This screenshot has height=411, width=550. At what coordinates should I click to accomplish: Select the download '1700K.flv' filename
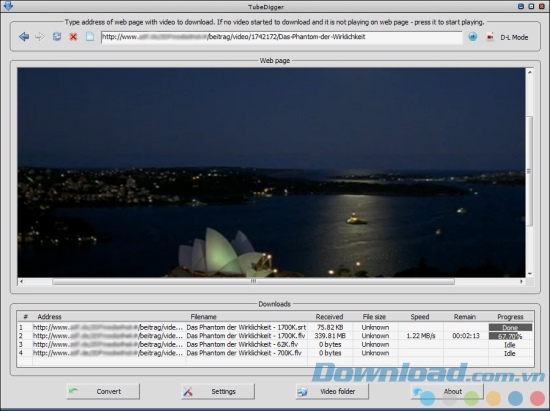click(x=246, y=336)
